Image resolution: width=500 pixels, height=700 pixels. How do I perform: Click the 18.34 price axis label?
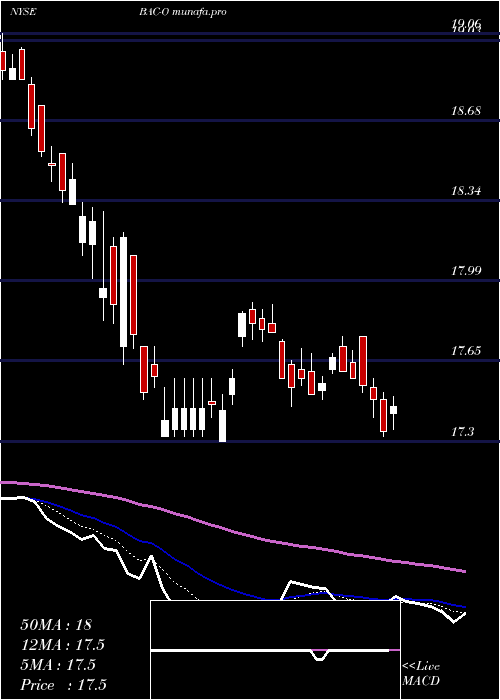click(x=466, y=191)
